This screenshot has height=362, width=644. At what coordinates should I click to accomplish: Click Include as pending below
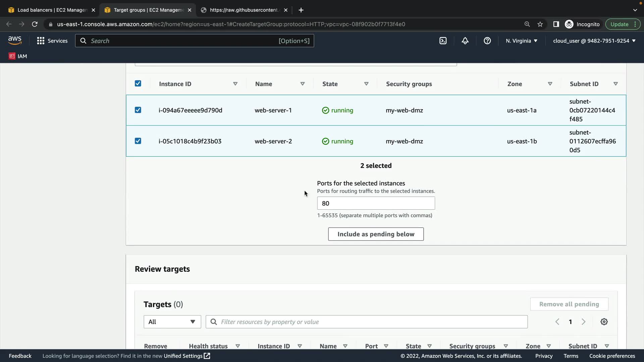tap(376, 234)
